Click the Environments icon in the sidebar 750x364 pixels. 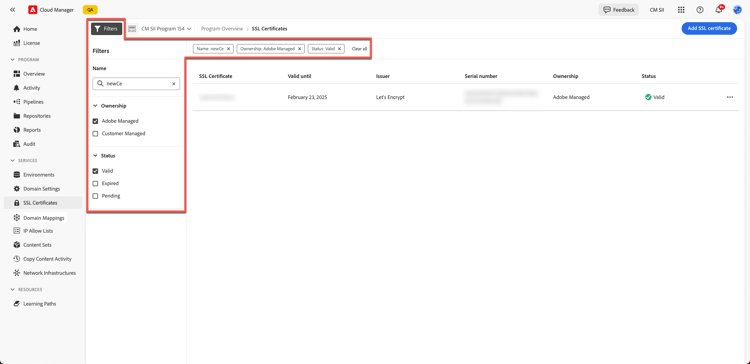point(17,175)
